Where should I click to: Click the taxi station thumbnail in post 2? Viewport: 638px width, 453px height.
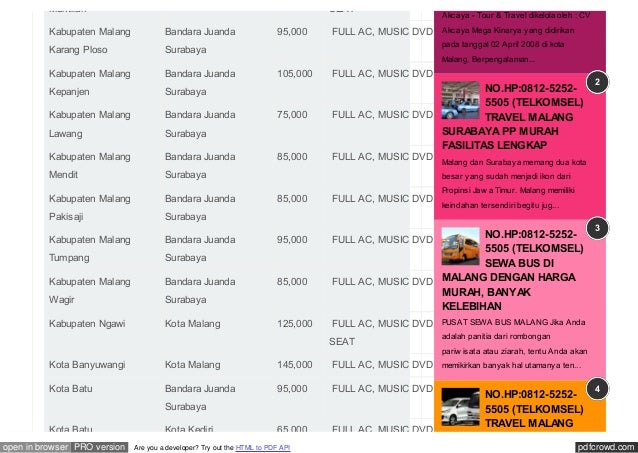tap(460, 100)
